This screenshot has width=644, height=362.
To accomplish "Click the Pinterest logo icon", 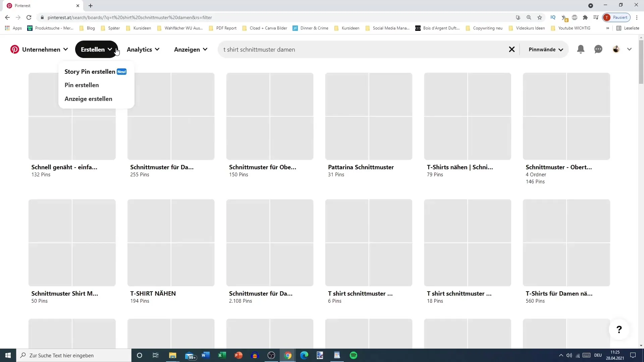I will [x=15, y=49].
